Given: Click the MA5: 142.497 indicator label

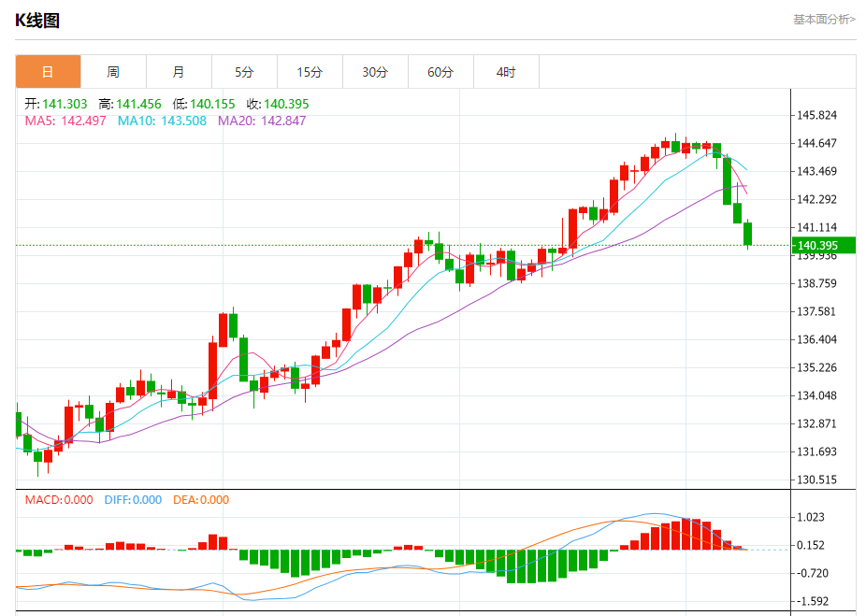Looking at the screenshot, I should [x=65, y=121].
